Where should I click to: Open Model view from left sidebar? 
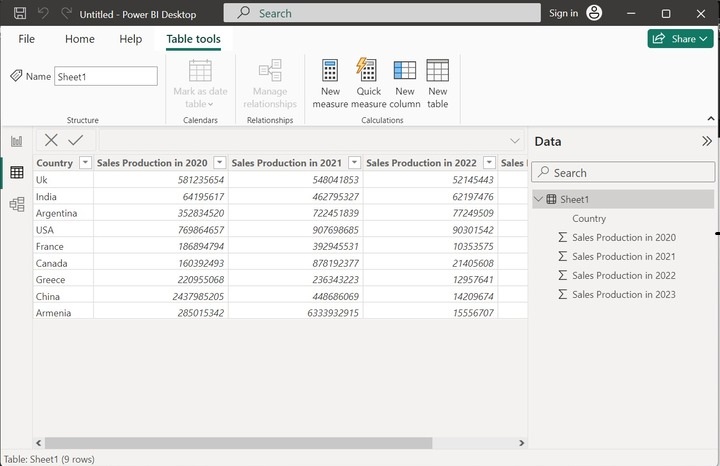(16, 204)
